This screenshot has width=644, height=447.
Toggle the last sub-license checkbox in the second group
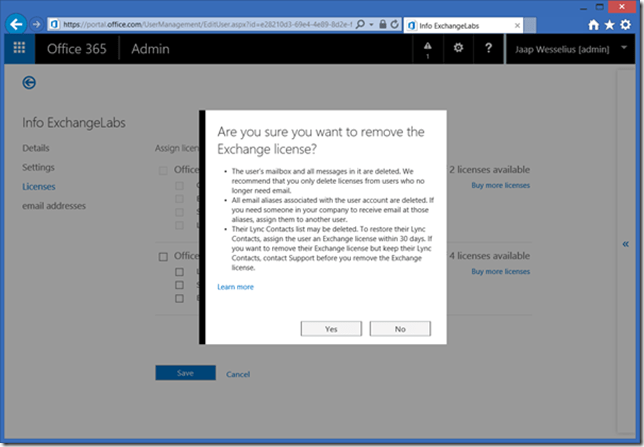tap(179, 298)
